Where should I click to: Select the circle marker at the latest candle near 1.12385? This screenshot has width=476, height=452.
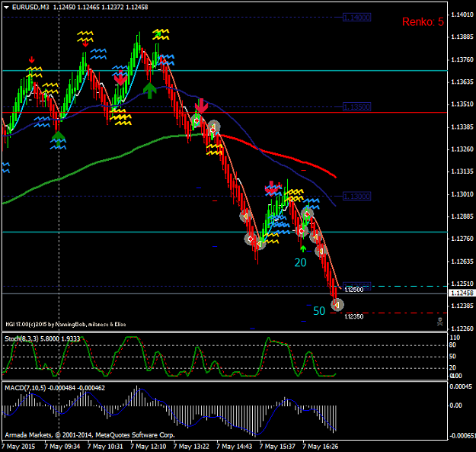[337, 305]
